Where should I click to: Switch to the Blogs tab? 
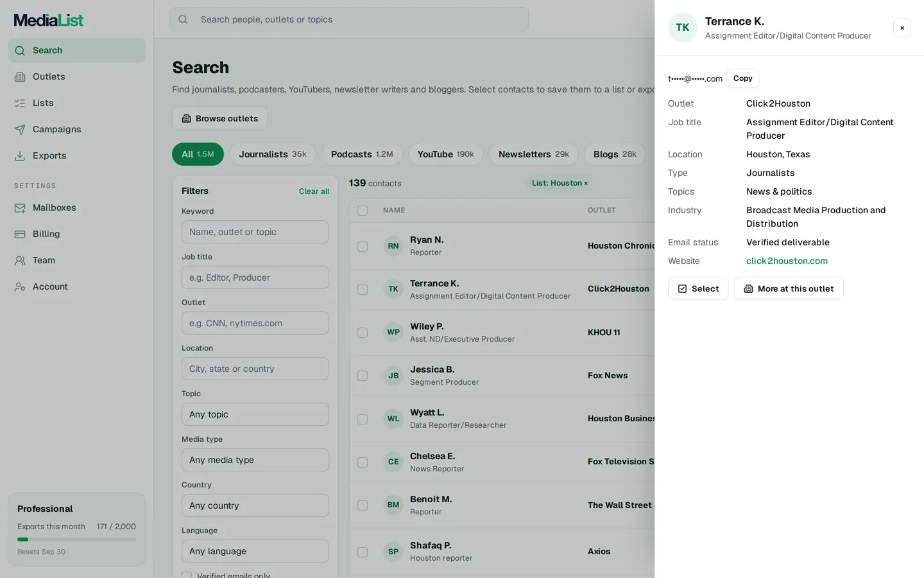coord(615,154)
